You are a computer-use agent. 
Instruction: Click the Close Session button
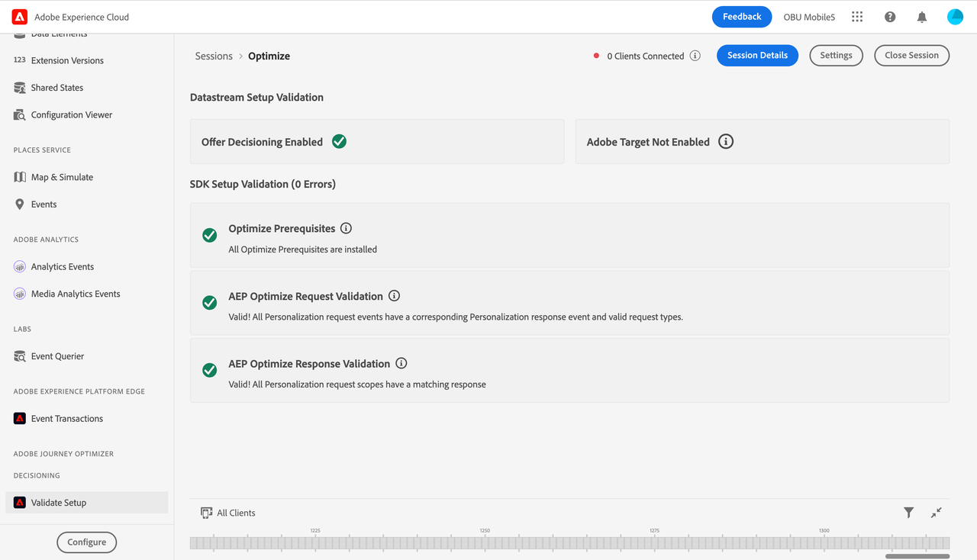pyautogui.click(x=911, y=55)
